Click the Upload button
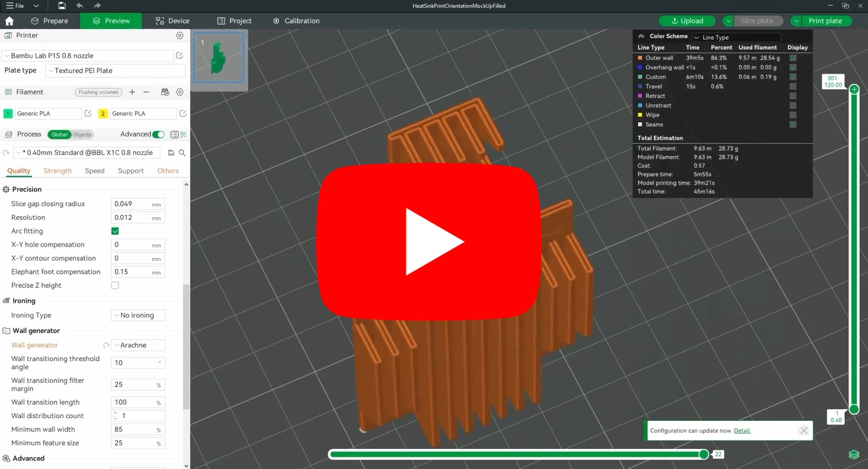 click(687, 21)
